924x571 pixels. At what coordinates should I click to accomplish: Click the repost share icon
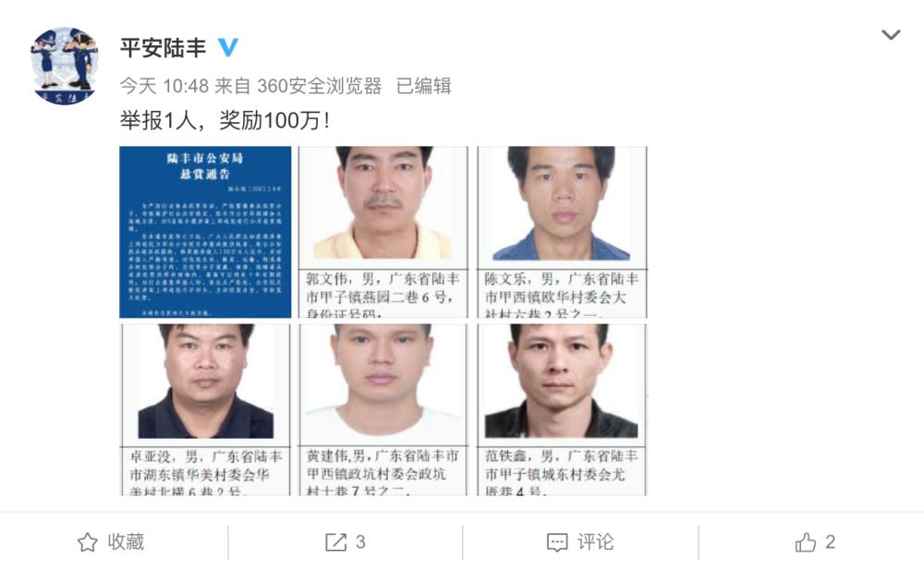[x=336, y=542]
